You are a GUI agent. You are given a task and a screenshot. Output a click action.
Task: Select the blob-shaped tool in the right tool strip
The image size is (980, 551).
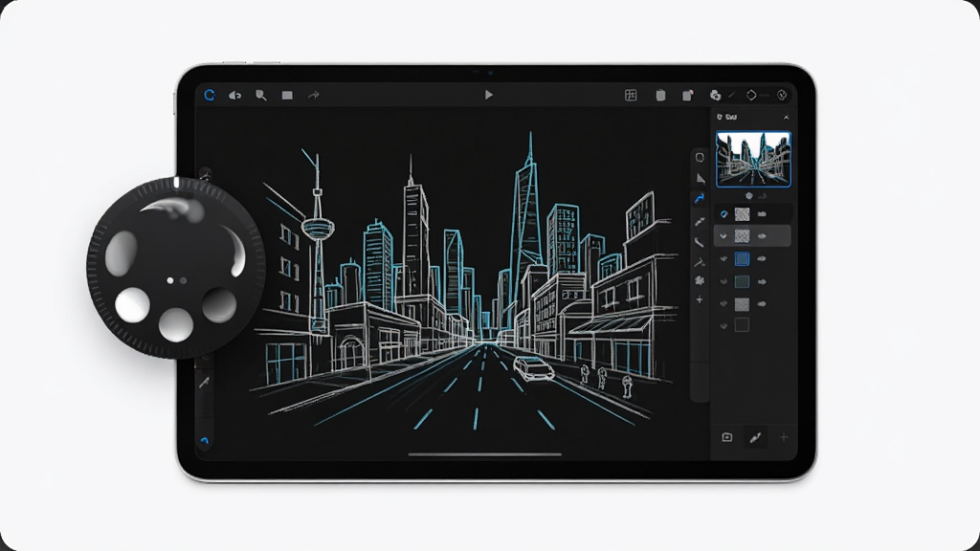pyautogui.click(x=700, y=280)
